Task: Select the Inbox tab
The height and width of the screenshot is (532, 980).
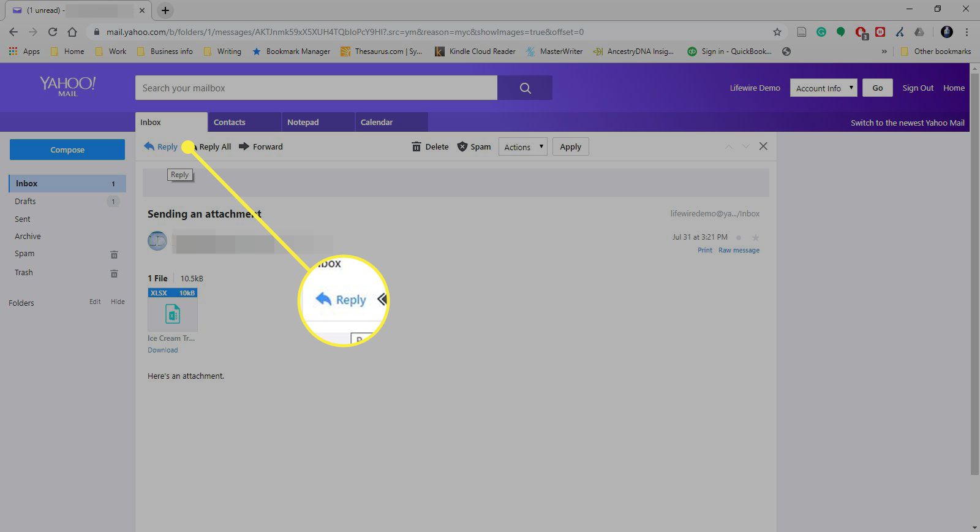Action: coord(171,122)
